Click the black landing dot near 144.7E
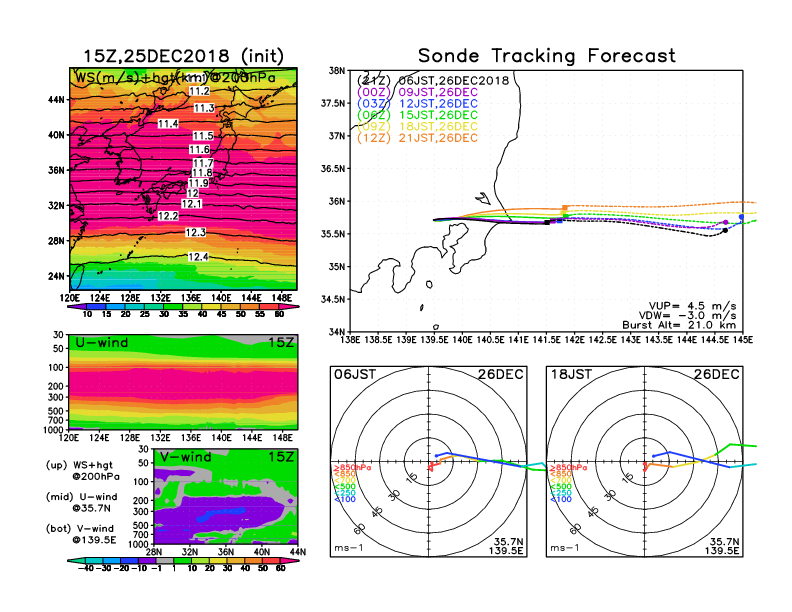The image size is (792, 612). tap(725, 230)
